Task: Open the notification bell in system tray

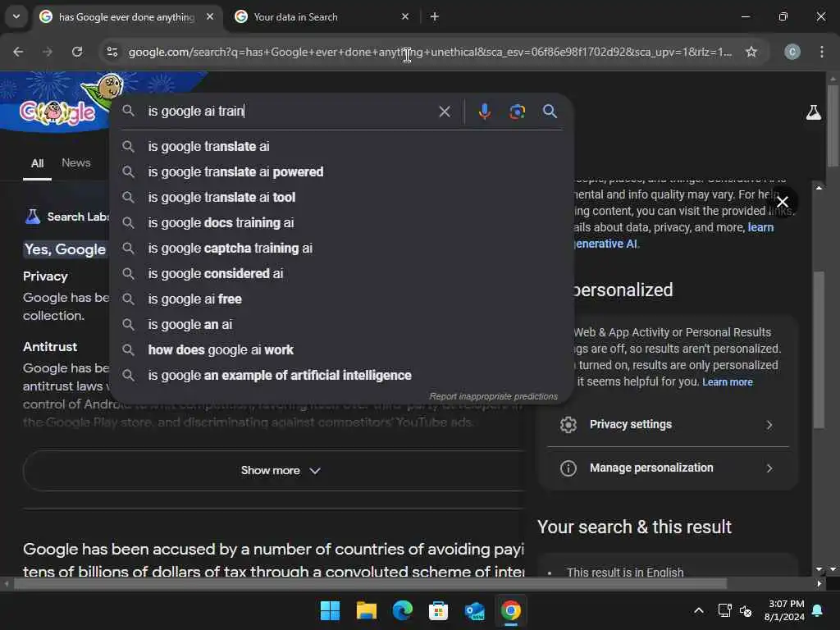Action: pyautogui.click(x=818, y=610)
